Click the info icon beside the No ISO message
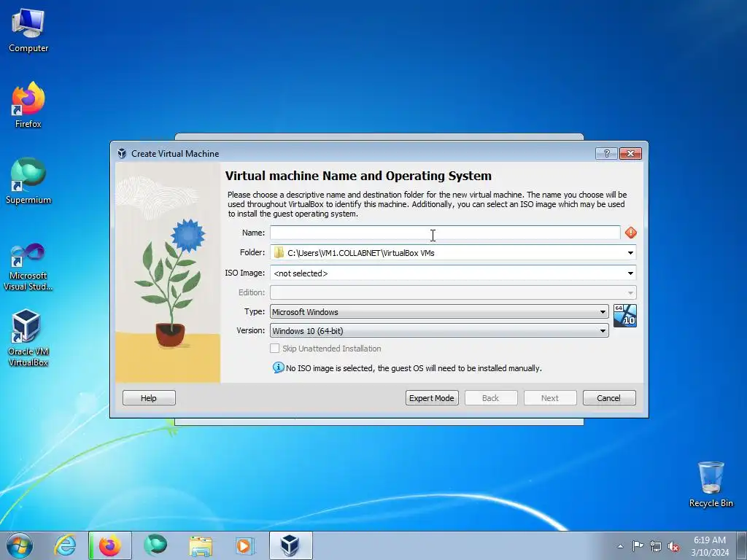The width and height of the screenshot is (747, 560). [278, 367]
